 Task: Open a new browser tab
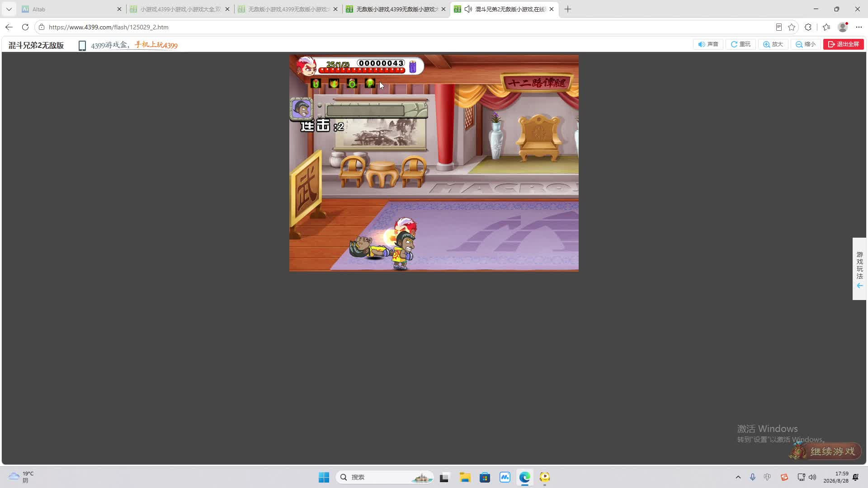click(x=568, y=9)
